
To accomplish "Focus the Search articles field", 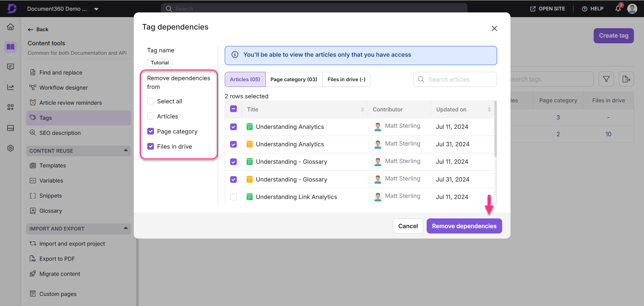I will click(460, 80).
